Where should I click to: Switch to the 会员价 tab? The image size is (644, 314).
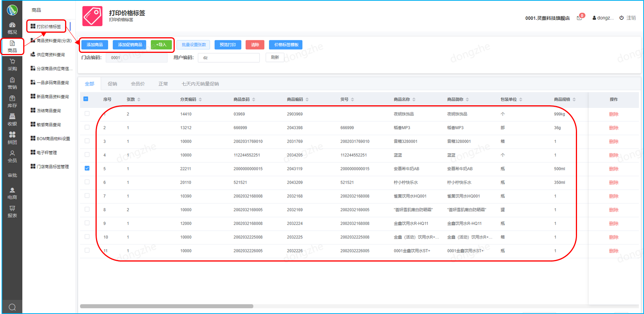[138, 84]
